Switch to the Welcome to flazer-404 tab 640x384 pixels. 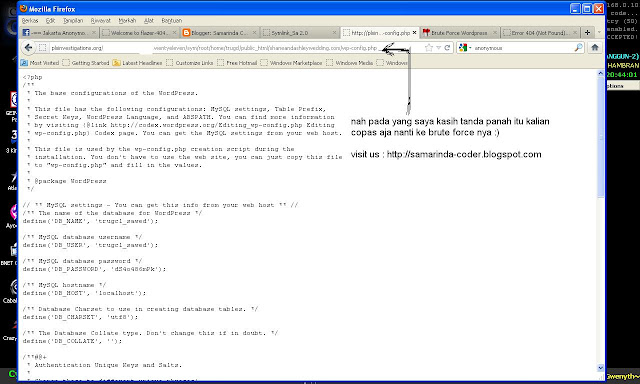(x=138, y=33)
